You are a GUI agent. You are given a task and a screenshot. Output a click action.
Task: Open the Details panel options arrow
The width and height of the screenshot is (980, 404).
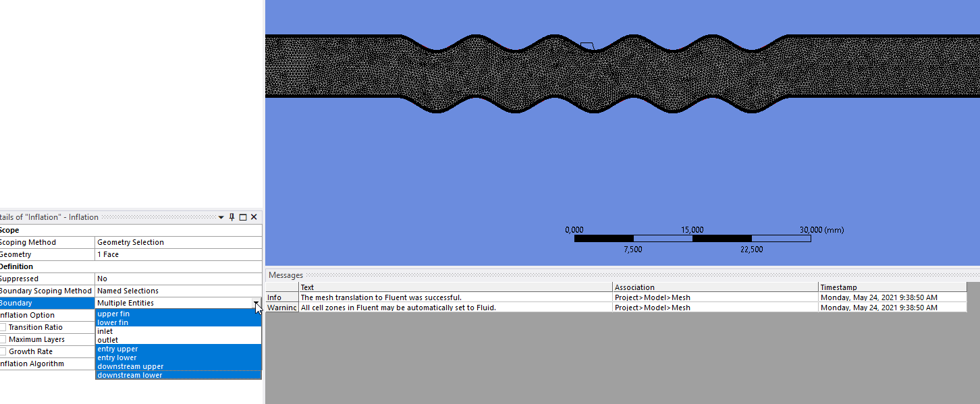pos(221,217)
